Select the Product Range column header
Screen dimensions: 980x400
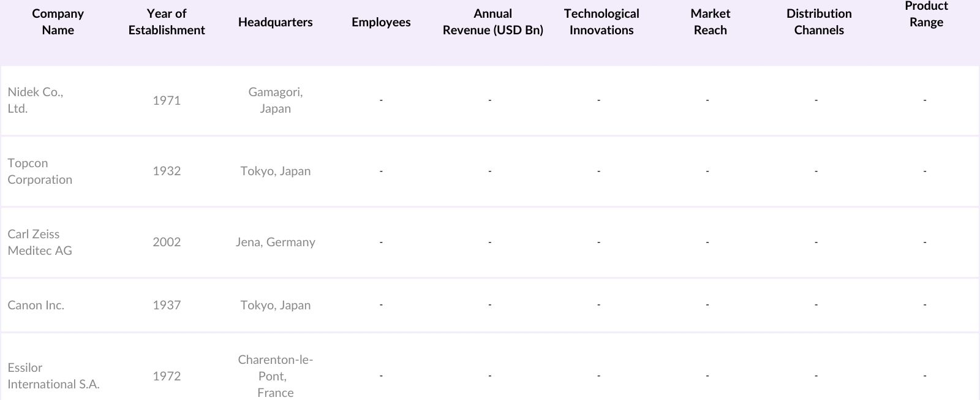(926, 15)
